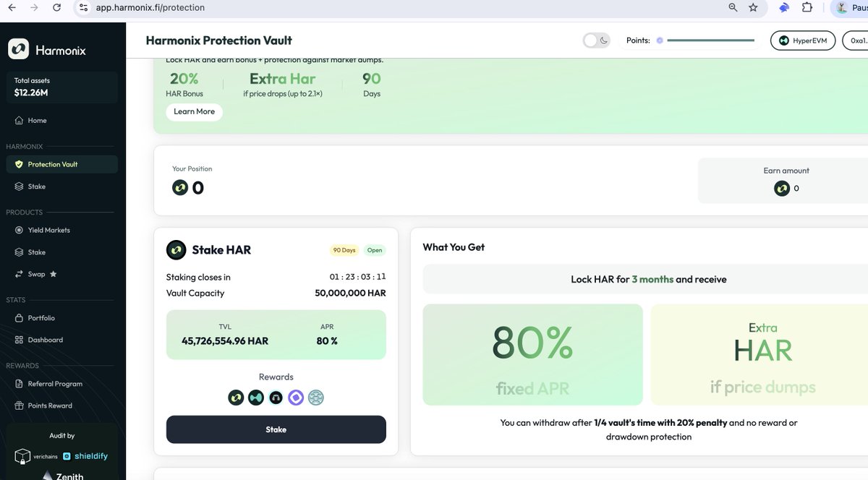
Task: Click the Verichains auditor logo
Action: point(35,456)
